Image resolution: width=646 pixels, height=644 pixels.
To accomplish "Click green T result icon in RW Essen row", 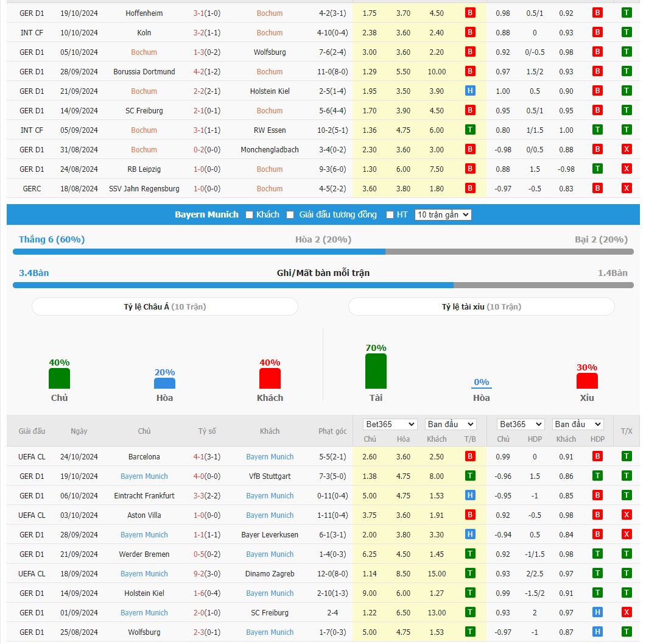I will [470, 129].
